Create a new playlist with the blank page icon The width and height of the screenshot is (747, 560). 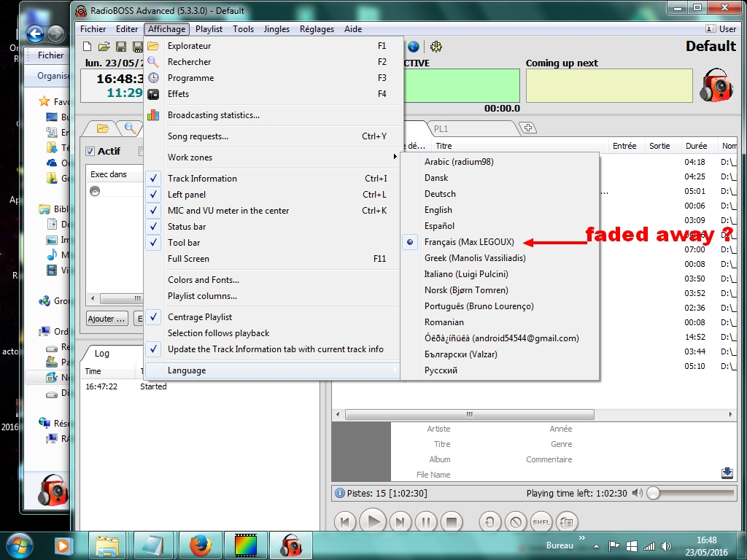click(x=88, y=46)
